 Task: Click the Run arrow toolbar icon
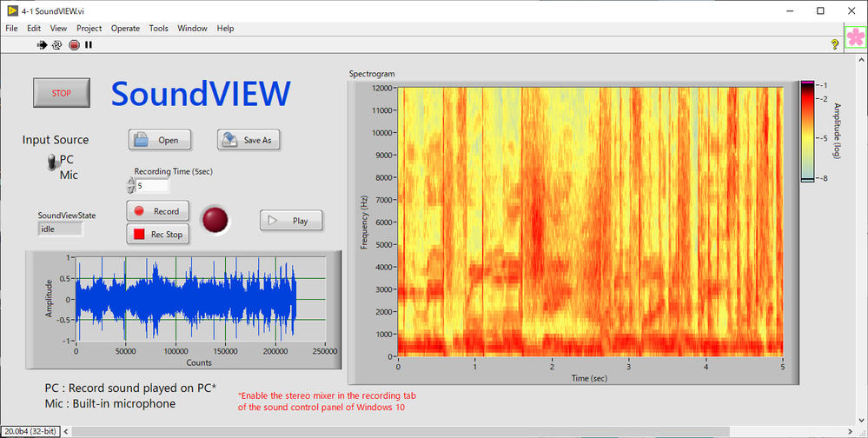pyautogui.click(x=42, y=45)
